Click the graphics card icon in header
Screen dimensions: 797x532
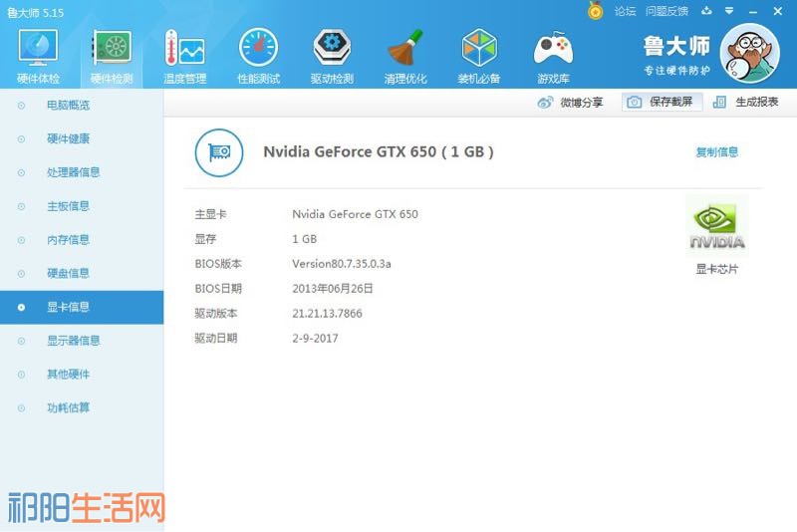click(219, 152)
